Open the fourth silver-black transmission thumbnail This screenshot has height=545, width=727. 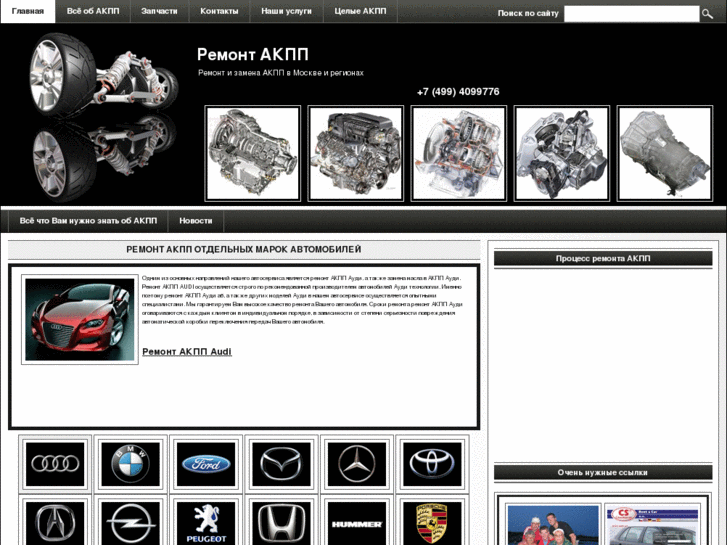[561, 154]
